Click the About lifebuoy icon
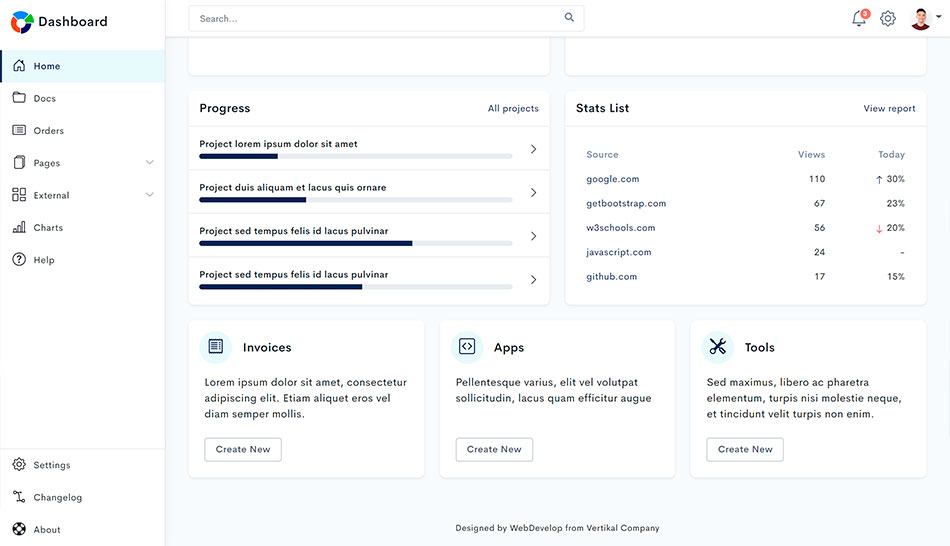 pos(19,529)
